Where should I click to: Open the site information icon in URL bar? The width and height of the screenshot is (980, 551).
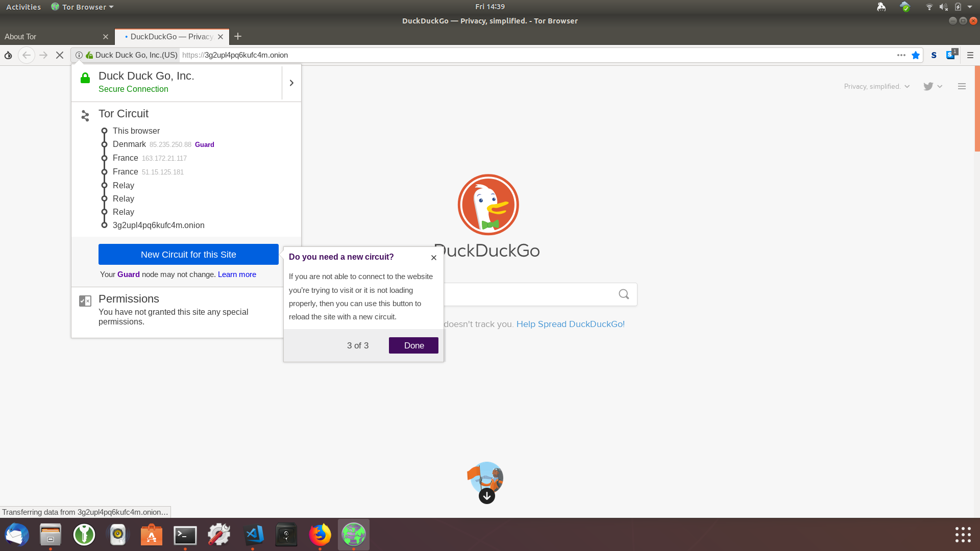coord(79,55)
